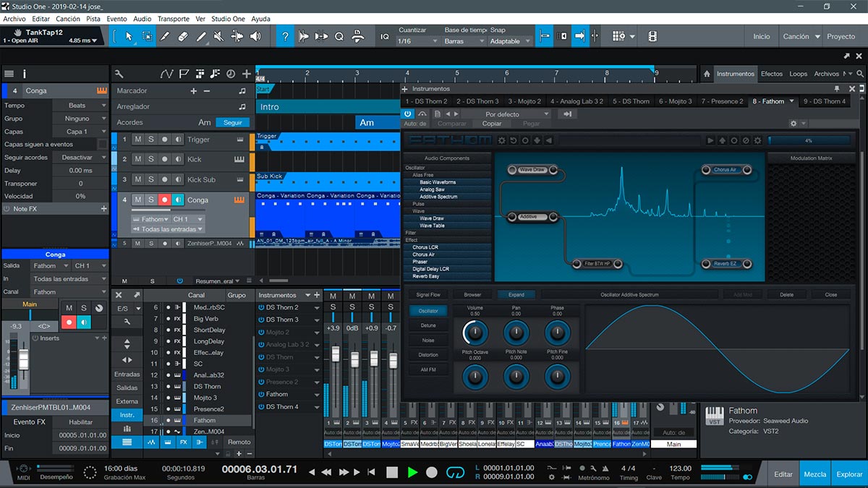Click the Copiar button in plugin header
Viewport: 868px width, 488px height.
point(492,124)
